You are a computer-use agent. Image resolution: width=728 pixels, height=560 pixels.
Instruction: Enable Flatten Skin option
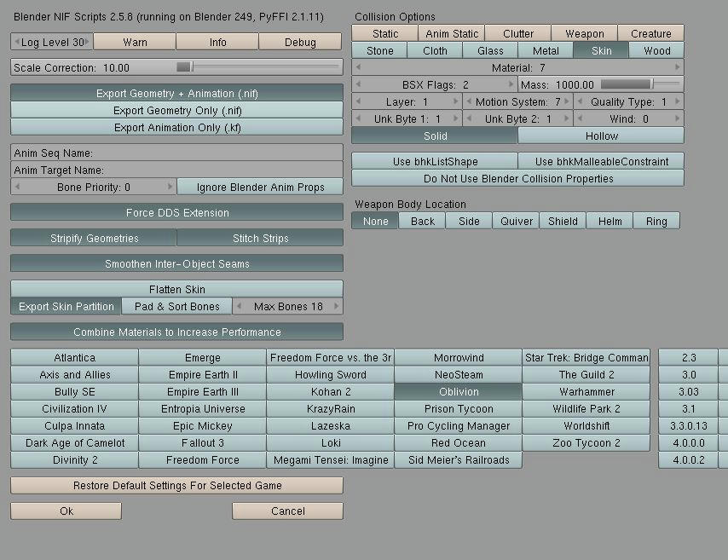click(177, 289)
